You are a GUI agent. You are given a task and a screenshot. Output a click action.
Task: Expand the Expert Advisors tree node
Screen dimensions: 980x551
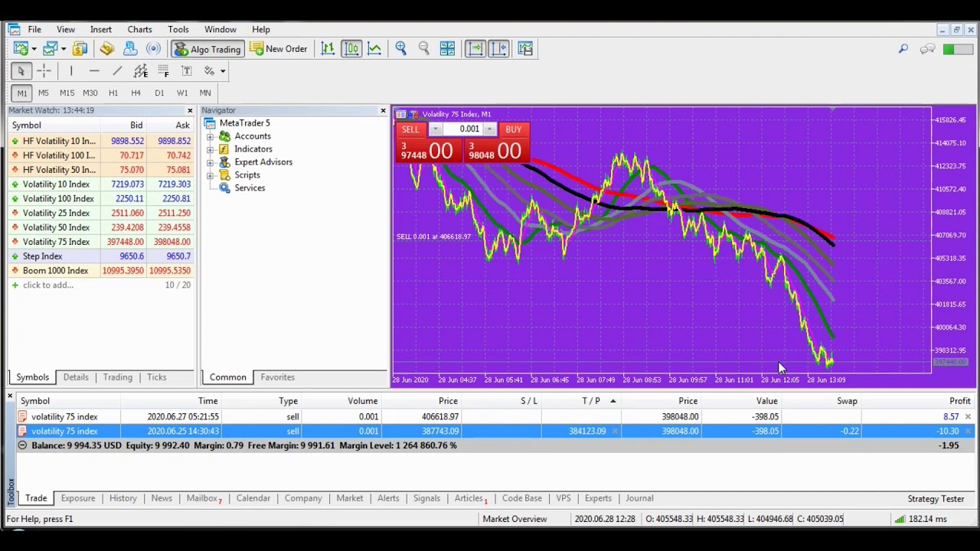[x=210, y=162]
